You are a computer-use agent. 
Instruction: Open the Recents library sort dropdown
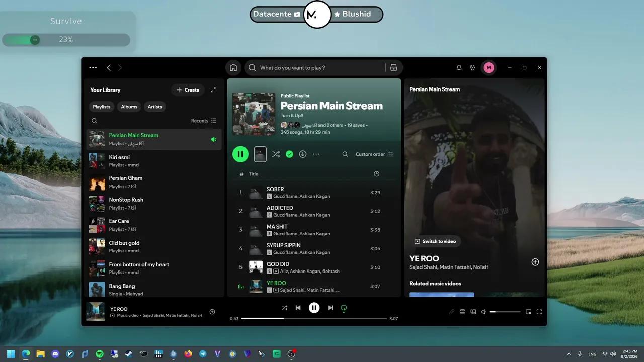[x=204, y=121]
